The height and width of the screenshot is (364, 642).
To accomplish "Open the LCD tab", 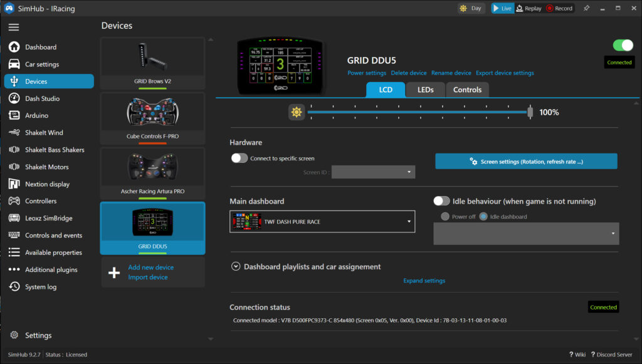I will [x=386, y=90].
